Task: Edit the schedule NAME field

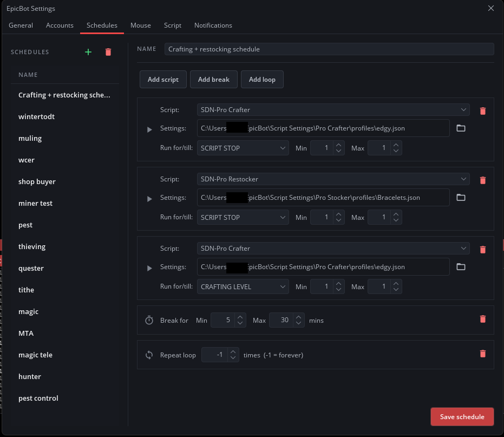Action: pyautogui.click(x=329, y=49)
